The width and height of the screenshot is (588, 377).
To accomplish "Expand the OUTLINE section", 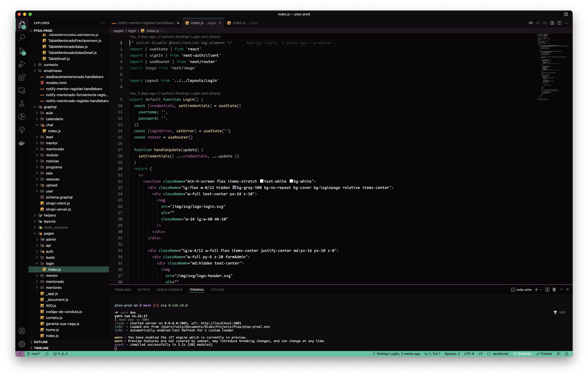I will click(x=41, y=342).
